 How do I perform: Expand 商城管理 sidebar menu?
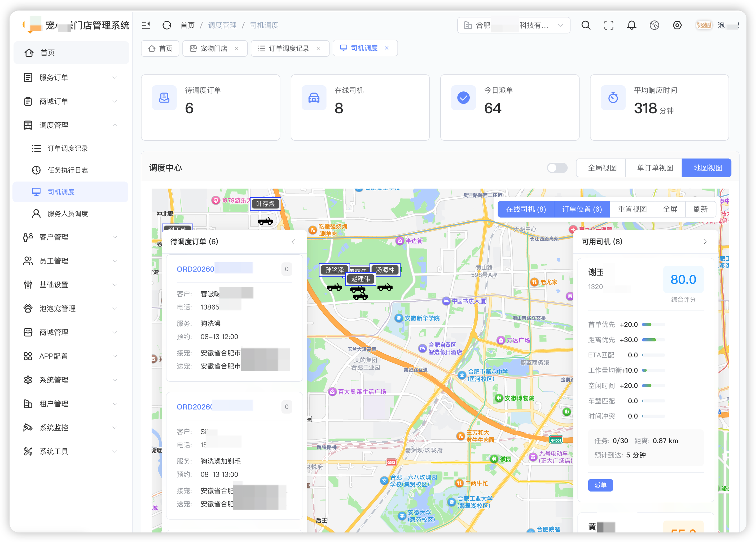coord(71,332)
